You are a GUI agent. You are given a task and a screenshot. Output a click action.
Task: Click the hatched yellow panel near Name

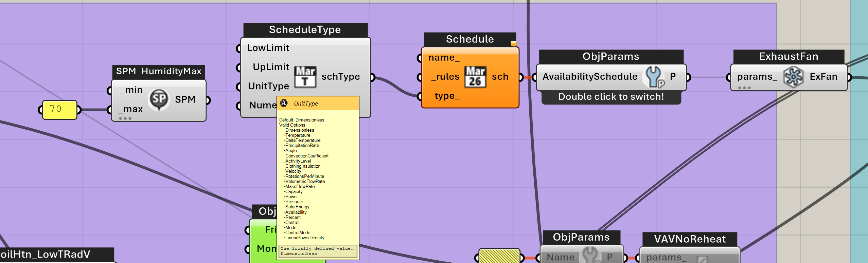click(499, 256)
